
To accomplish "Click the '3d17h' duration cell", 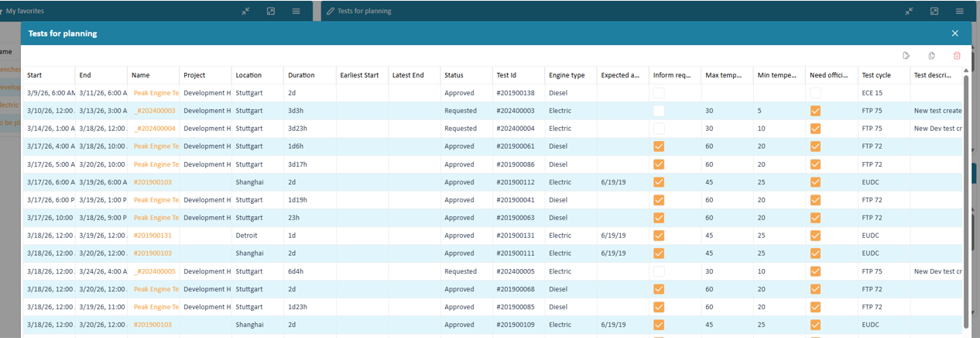I will pyautogui.click(x=310, y=164).
